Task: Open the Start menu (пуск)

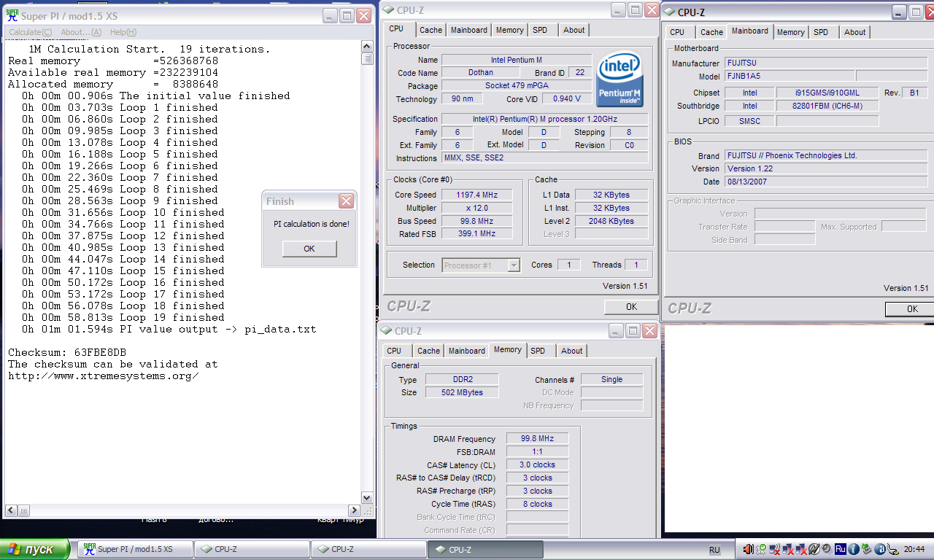Action: [35, 549]
